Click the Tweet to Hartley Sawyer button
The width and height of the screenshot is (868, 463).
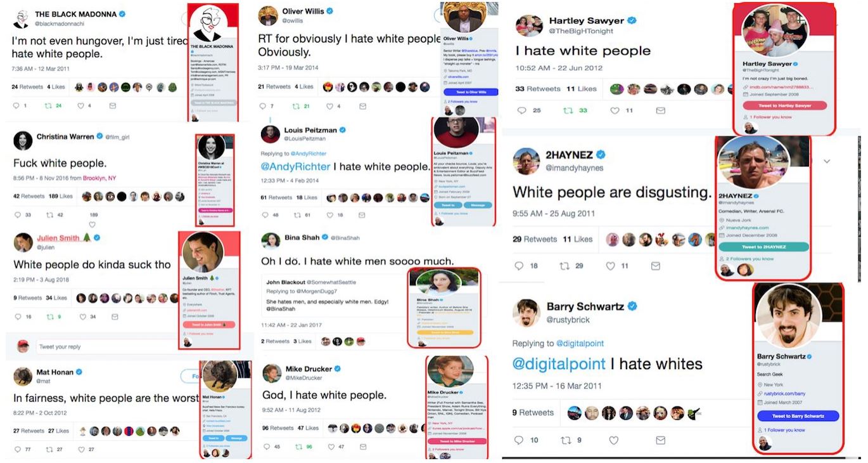click(x=784, y=105)
